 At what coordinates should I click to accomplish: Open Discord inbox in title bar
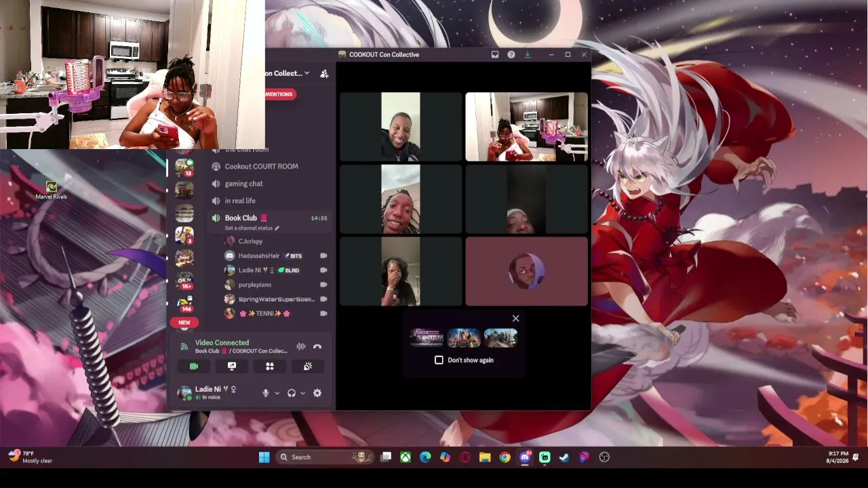[x=495, y=54]
